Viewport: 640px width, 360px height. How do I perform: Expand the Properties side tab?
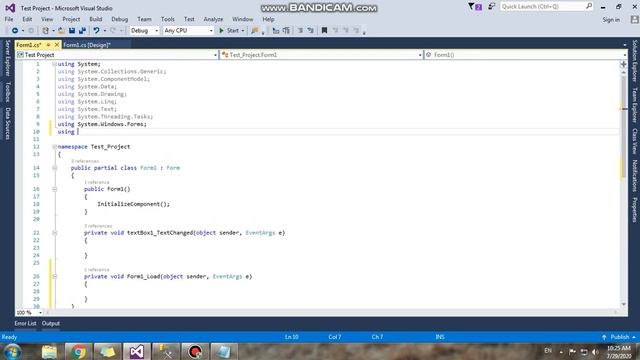[634, 210]
